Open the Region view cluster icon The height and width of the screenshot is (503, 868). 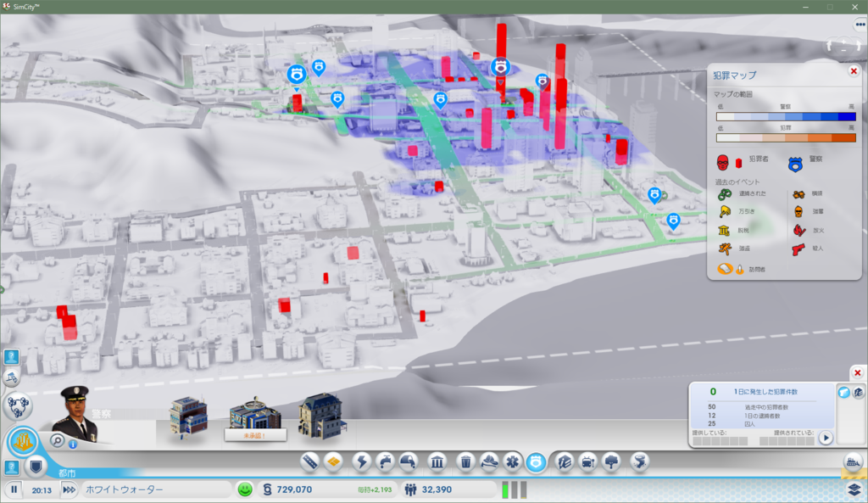point(18,406)
